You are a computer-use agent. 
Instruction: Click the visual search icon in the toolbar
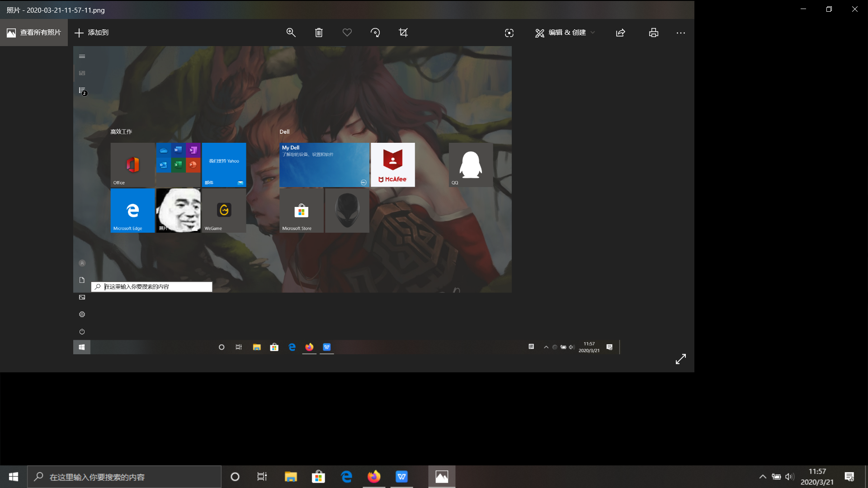point(509,33)
